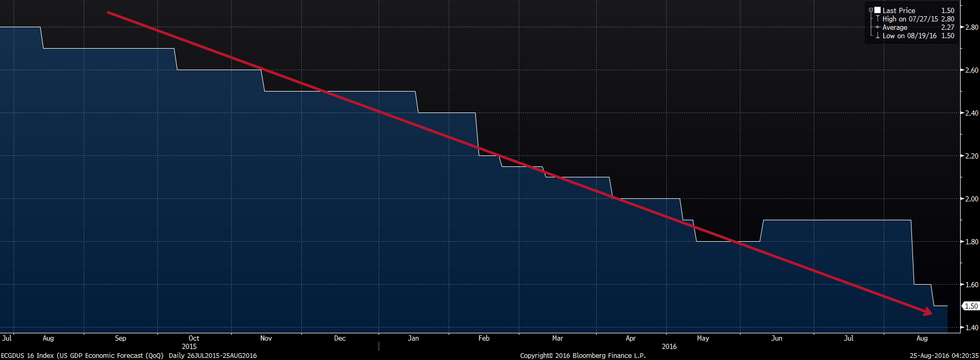Click the Oct label on time axis
Screen dimensions: 980x360
(x=193, y=338)
